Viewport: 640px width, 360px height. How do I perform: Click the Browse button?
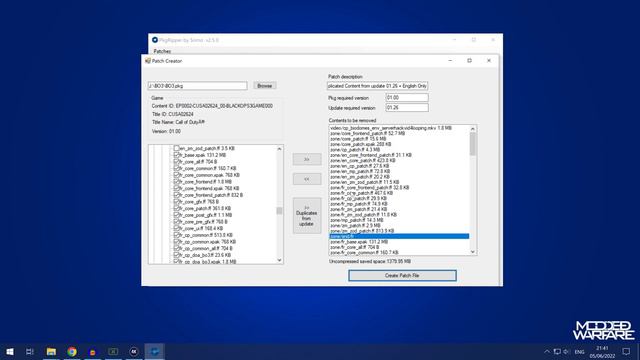coord(264,86)
